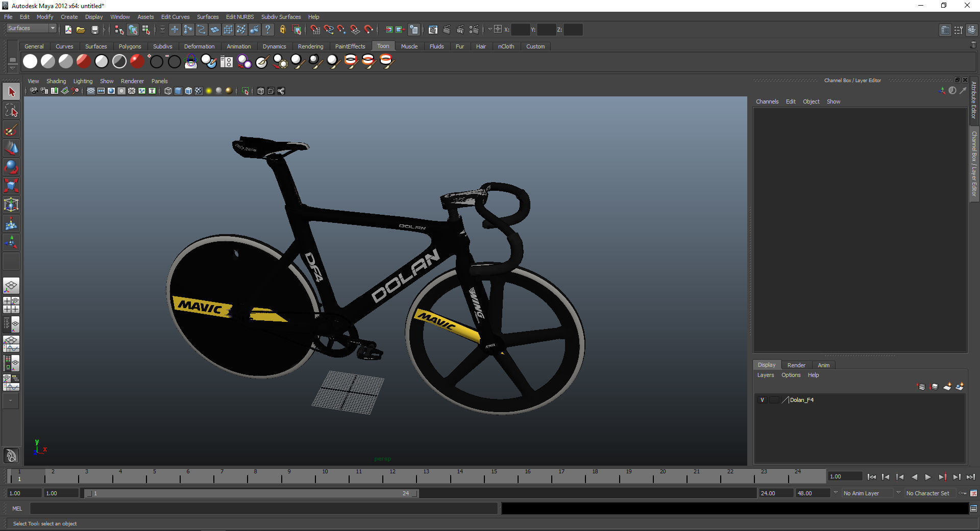Click the Save Scene disk icon
This screenshot has width=980, height=531.
click(94, 30)
